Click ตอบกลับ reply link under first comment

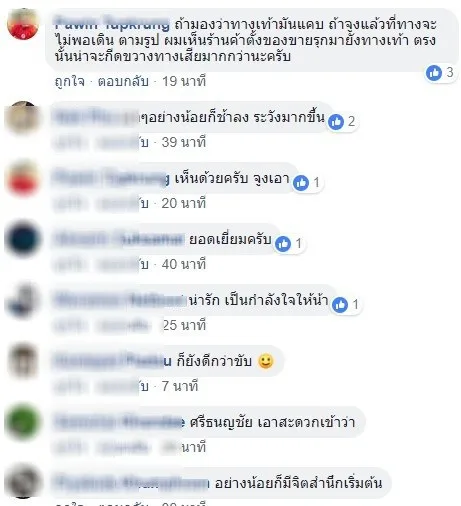[x=123, y=81]
